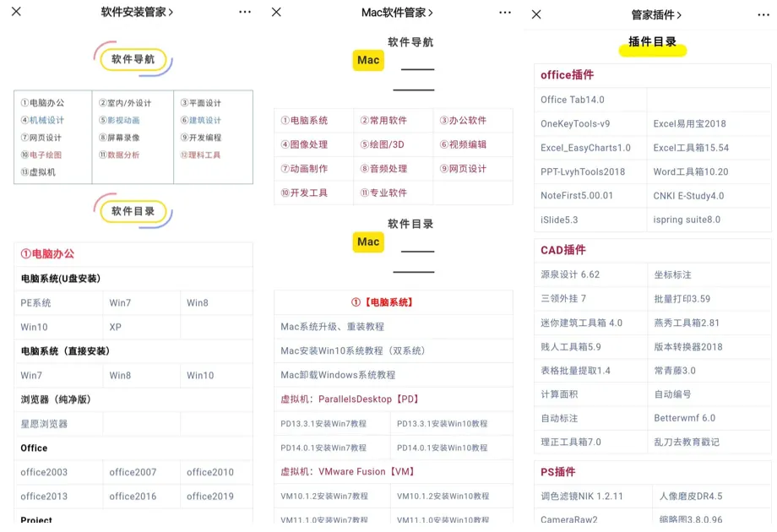Open office2019 entry

coord(210,497)
